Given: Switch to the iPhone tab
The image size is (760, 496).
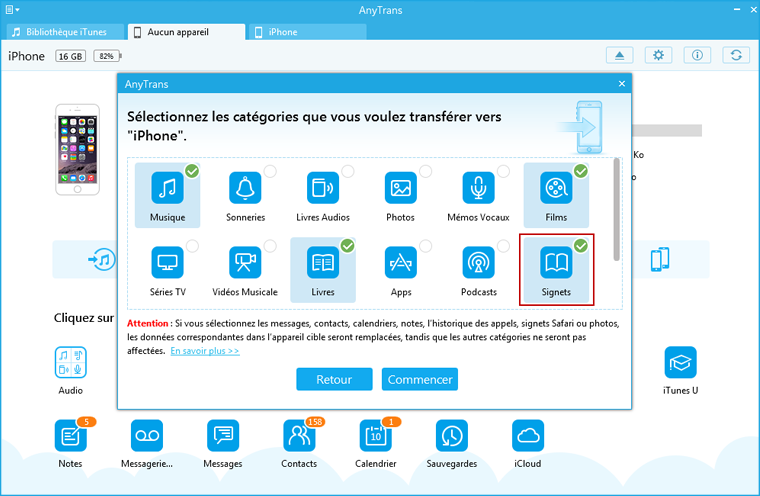Looking at the screenshot, I should tap(308, 32).
